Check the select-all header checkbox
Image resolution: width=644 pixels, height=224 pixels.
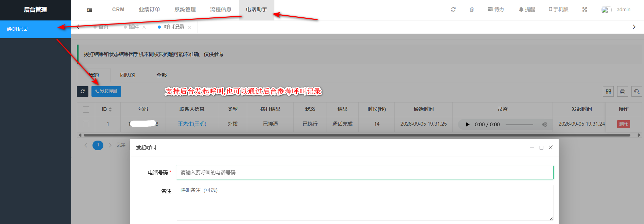point(86,109)
